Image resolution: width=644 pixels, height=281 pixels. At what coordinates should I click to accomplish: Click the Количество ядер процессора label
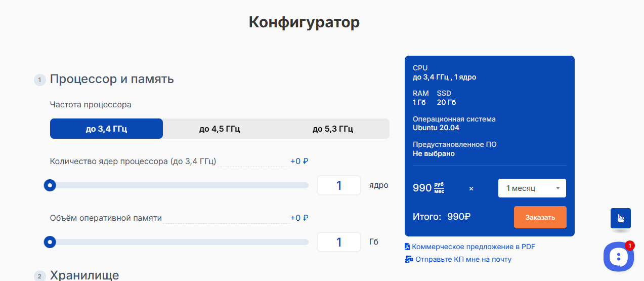click(133, 162)
